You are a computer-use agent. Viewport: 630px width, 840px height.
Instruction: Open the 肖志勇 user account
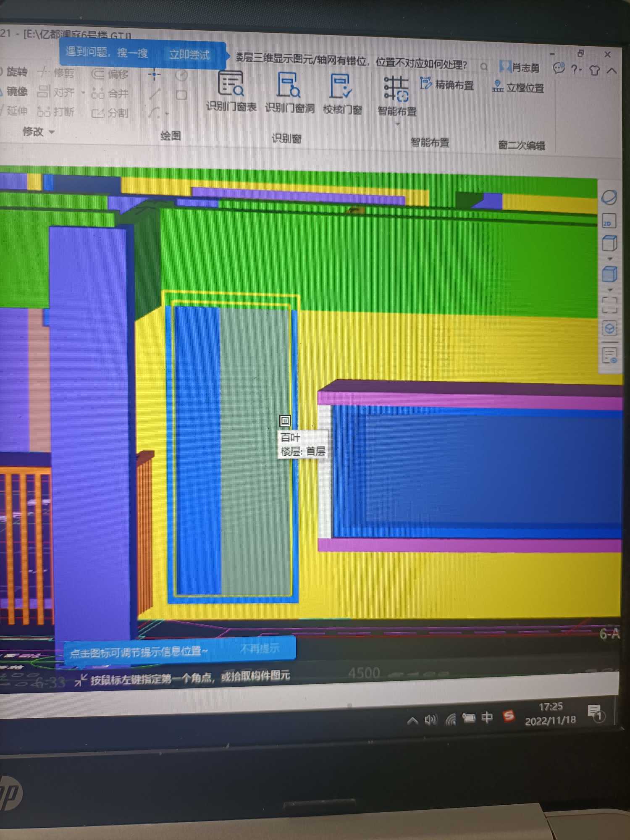(519, 67)
